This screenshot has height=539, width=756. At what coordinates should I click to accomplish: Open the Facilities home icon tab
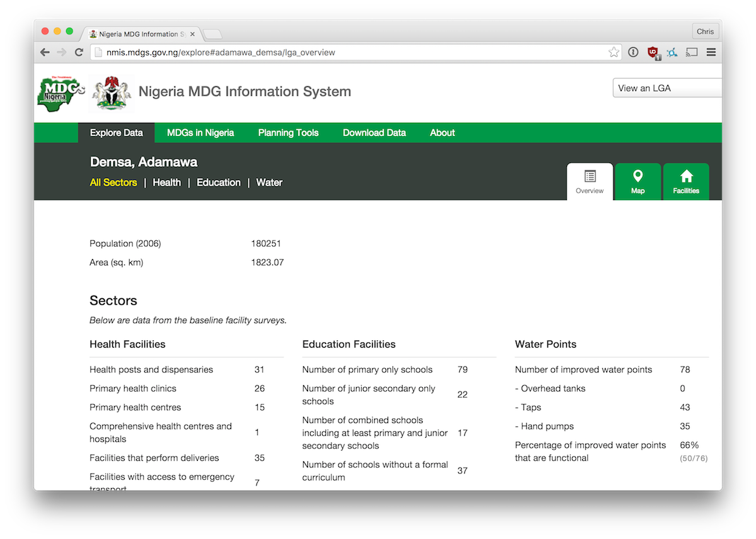(x=686, y=182)
